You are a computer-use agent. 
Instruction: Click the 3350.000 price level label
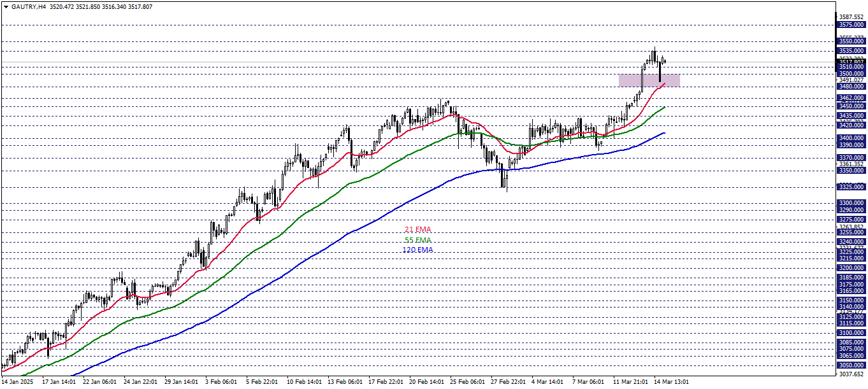tap(851, 171)
